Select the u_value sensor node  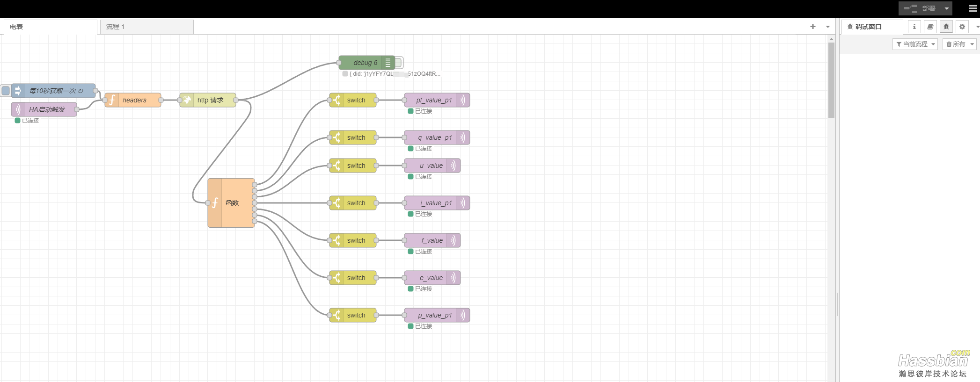coord(432,166)
